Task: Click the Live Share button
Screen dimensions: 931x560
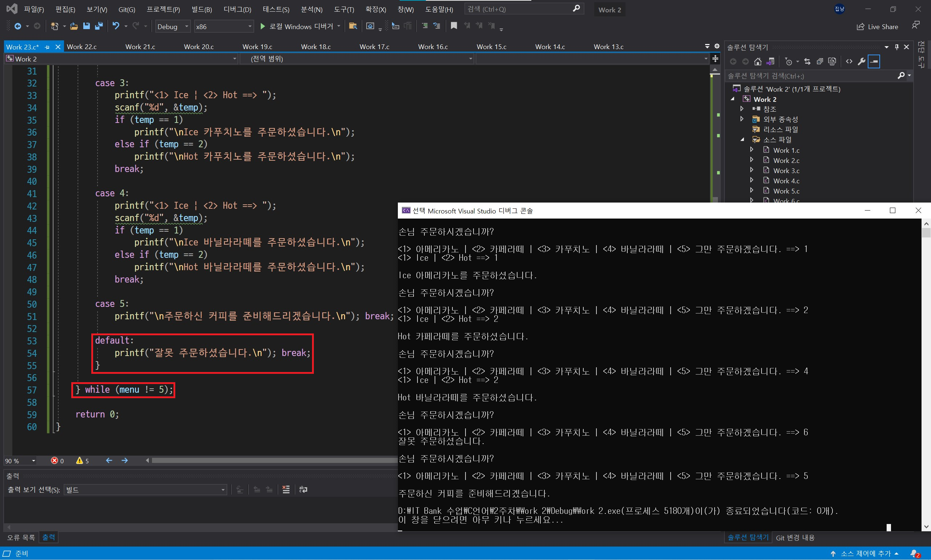Action: [878, 27]
